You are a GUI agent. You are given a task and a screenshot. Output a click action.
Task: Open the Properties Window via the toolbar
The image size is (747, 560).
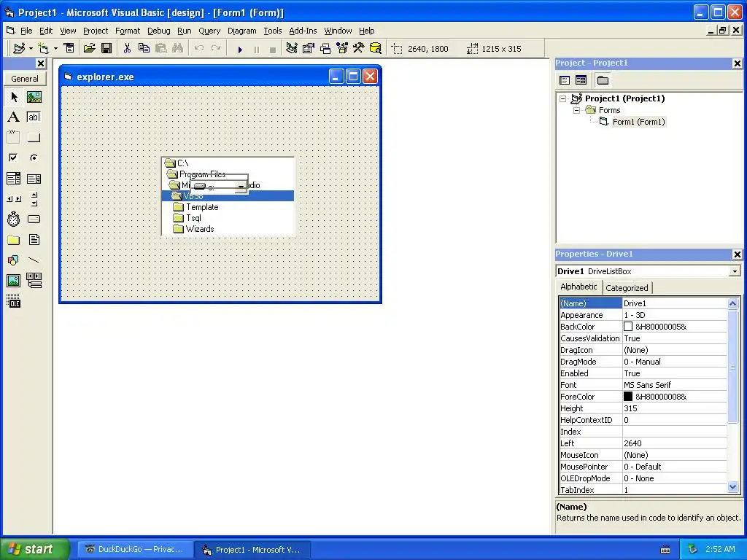pyautogui.click(x=309, y=48)
